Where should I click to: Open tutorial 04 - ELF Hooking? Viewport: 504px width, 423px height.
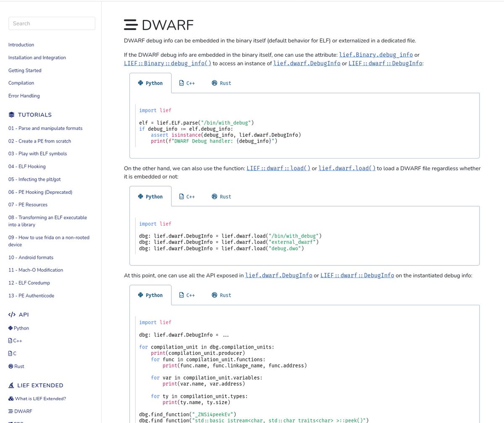(x=27, y=167)
